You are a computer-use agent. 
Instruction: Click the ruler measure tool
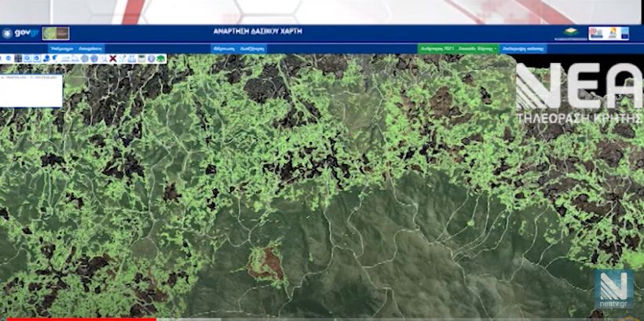click(123, 59)
